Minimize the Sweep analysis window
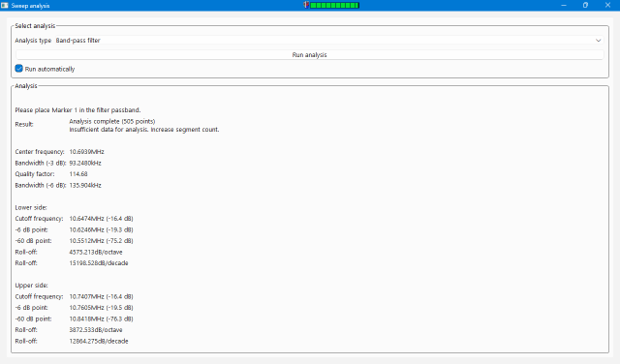Image resolution: width=620 pixels, height=364 pixels. pos(564,5)
